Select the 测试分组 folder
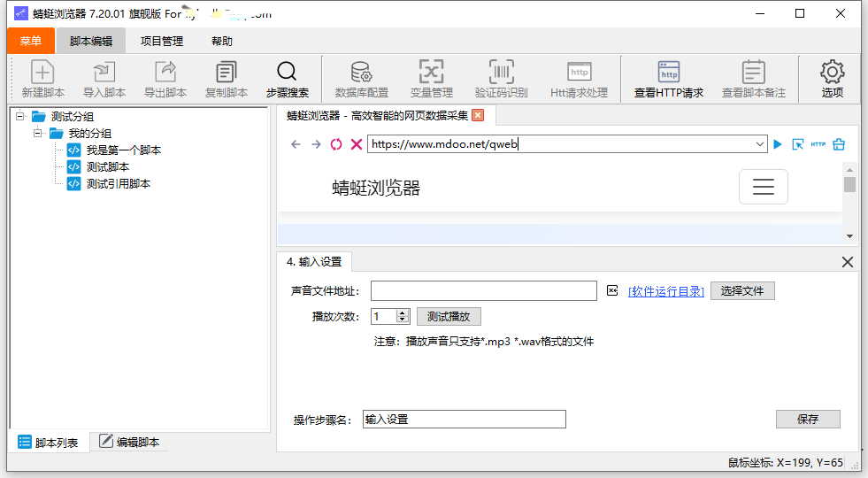The width and height of the screenshot is (868, 478). click(x=72, y=116)
